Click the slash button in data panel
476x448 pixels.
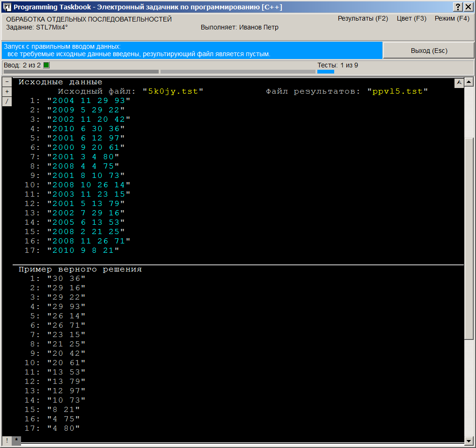coord(7,102)
